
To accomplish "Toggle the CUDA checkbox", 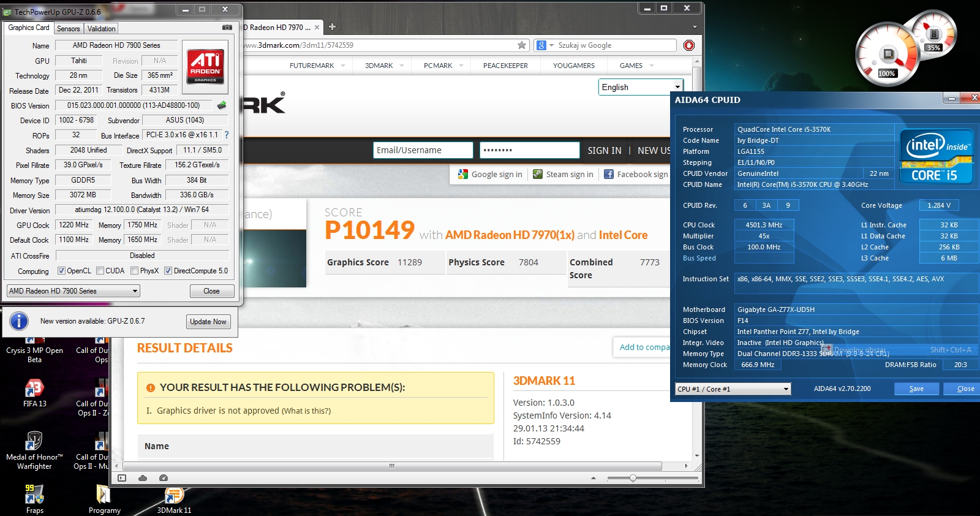I will pyautogui.click(x=100, y=271).
